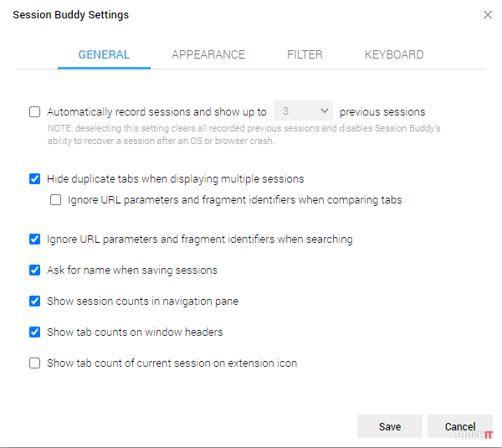Check Ignore URL parameters when comparing tabs
Image resolution: width=502 pixels, height=448 pixels.
tap(56, 200)
